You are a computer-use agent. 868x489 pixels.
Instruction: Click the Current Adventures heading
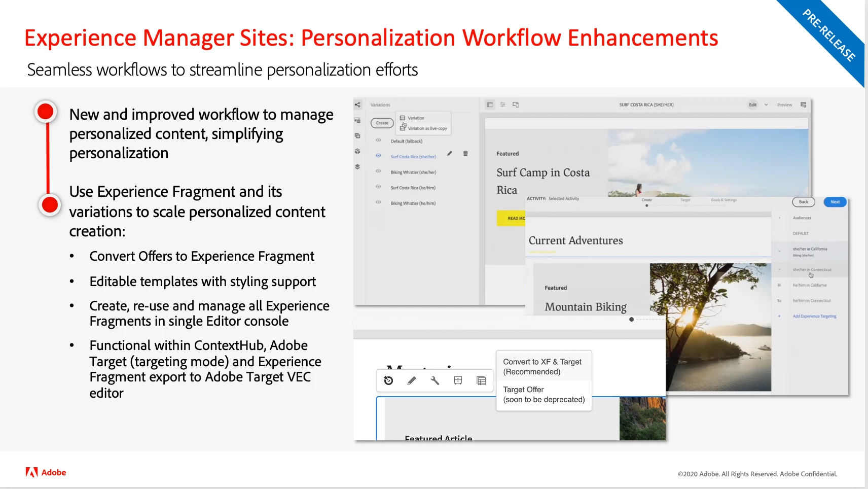(575, 240)
